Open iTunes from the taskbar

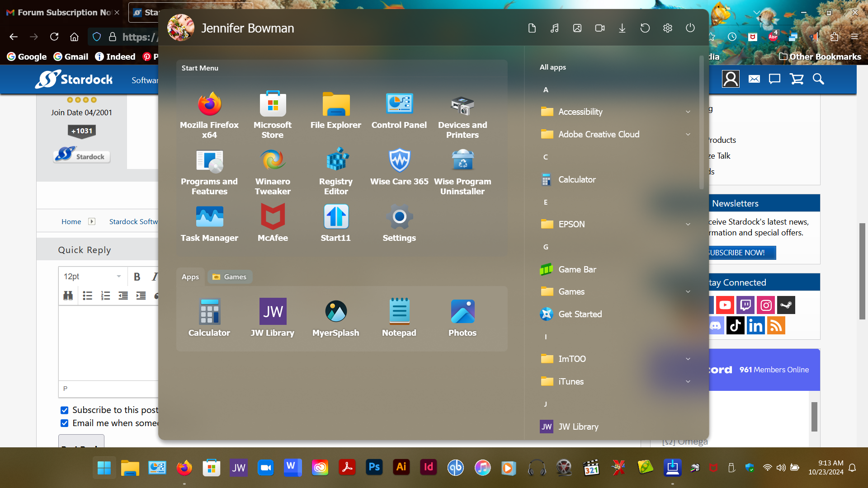click(x=483, y=468)
